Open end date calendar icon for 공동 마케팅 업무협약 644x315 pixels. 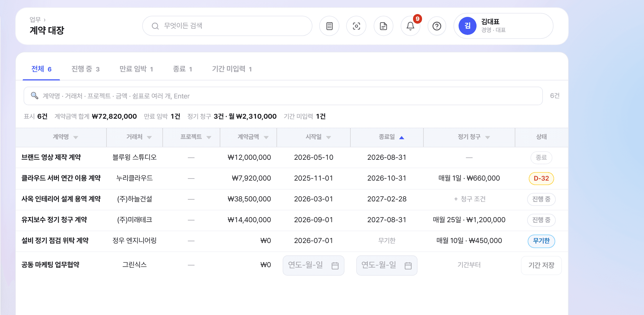tap(408, 265)
